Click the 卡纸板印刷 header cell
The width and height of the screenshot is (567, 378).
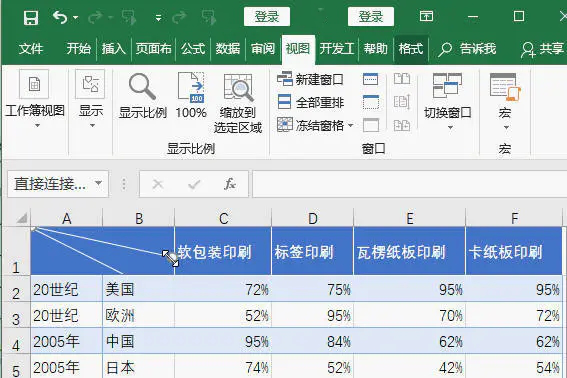(514, 251)
